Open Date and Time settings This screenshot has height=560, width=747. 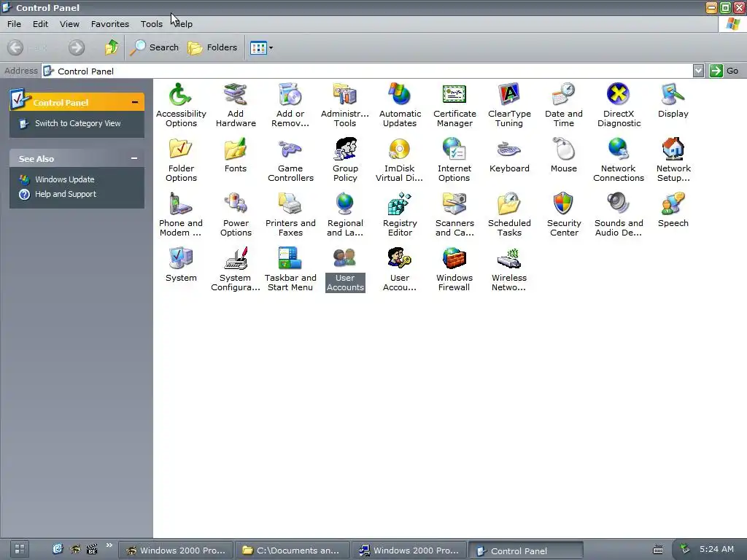[x=564, y=105]
